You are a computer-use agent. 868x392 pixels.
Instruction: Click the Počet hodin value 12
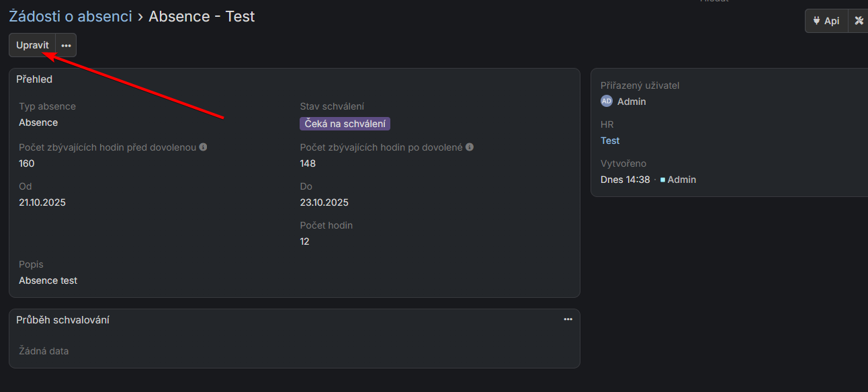click(304, 241)
